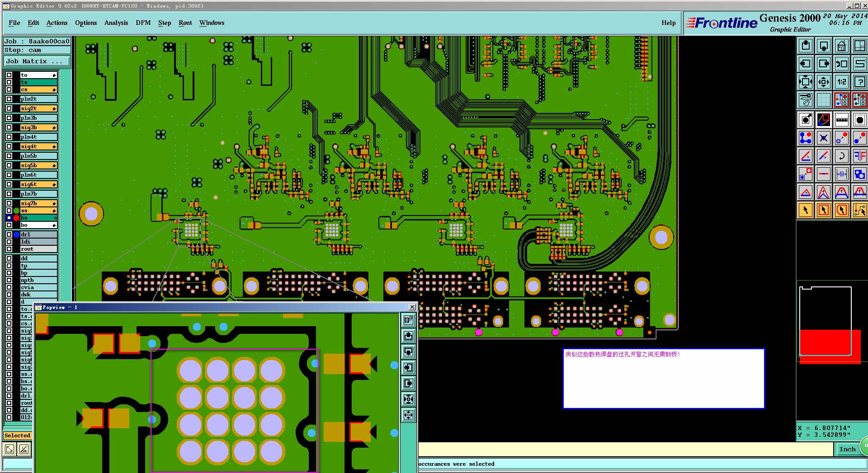
Task: Click the pan up icon in main toolbar
Action: click(x=806, y=46)
